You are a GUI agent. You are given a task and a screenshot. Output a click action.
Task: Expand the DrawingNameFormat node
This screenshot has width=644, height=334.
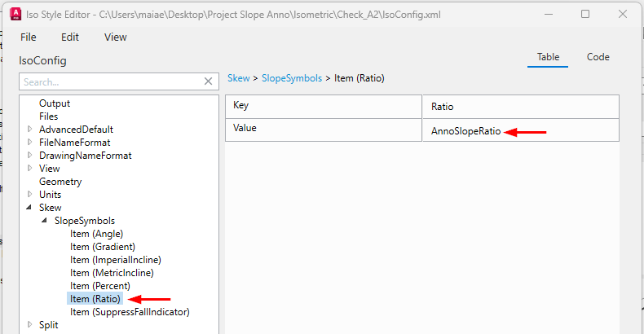pos(30,156)
